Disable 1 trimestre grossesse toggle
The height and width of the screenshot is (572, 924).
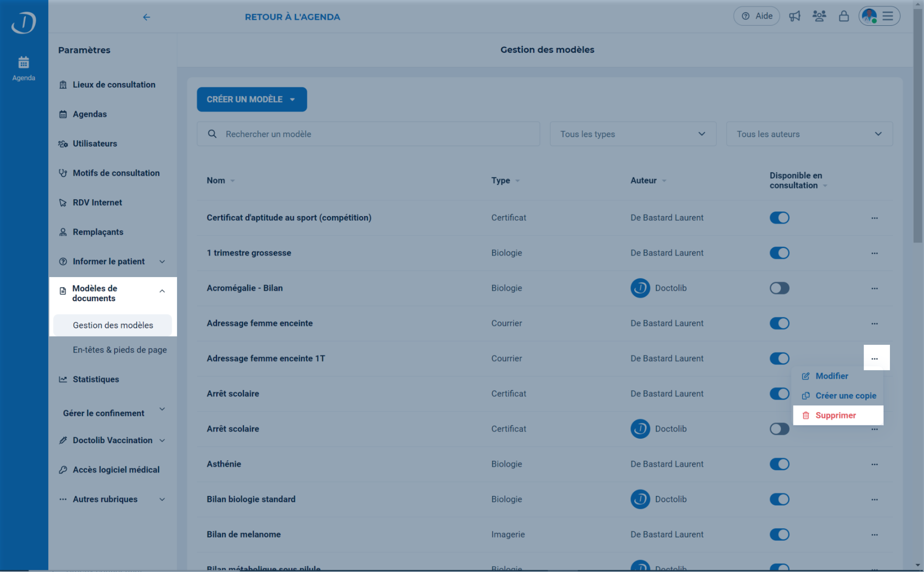(779, 253)
